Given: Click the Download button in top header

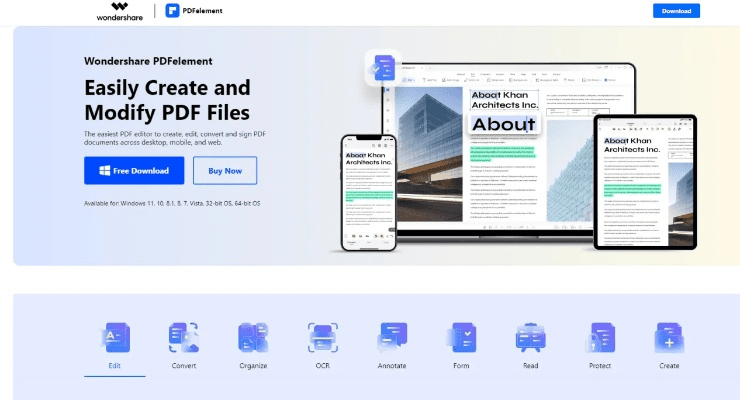Looking at the screenshot, I should (676, 11).
